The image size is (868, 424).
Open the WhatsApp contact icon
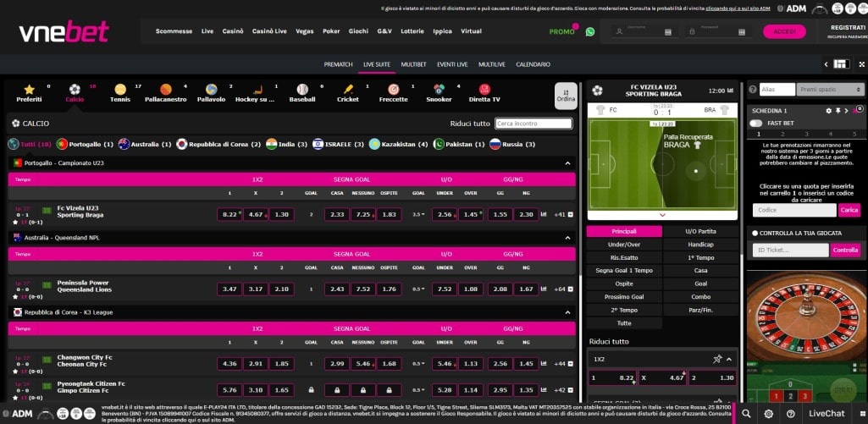[590, 31]
